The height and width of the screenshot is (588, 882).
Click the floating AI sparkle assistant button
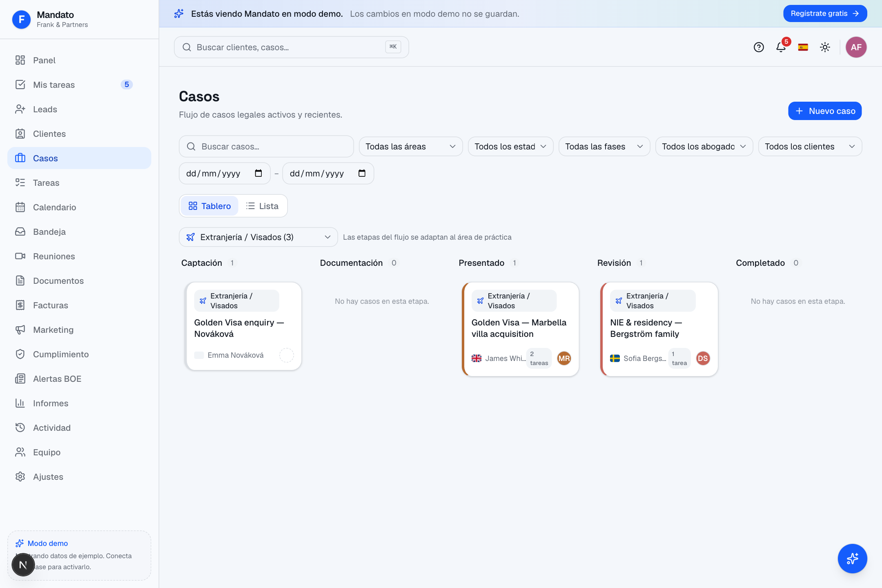[x=852, y=558]
